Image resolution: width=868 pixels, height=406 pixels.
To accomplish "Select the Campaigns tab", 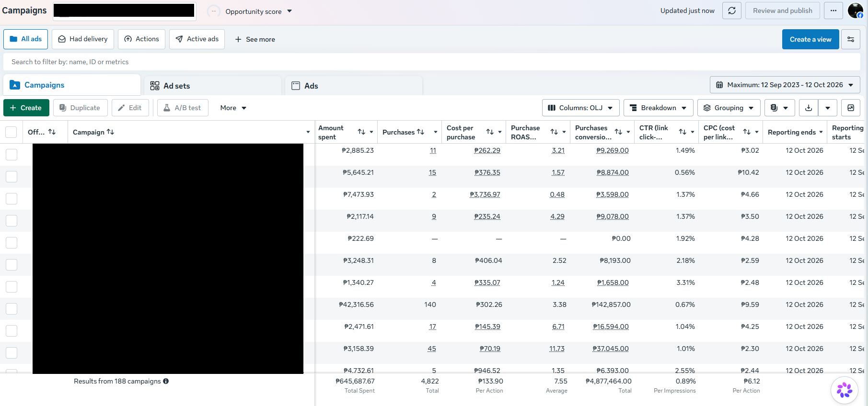I will pos(72,85).
